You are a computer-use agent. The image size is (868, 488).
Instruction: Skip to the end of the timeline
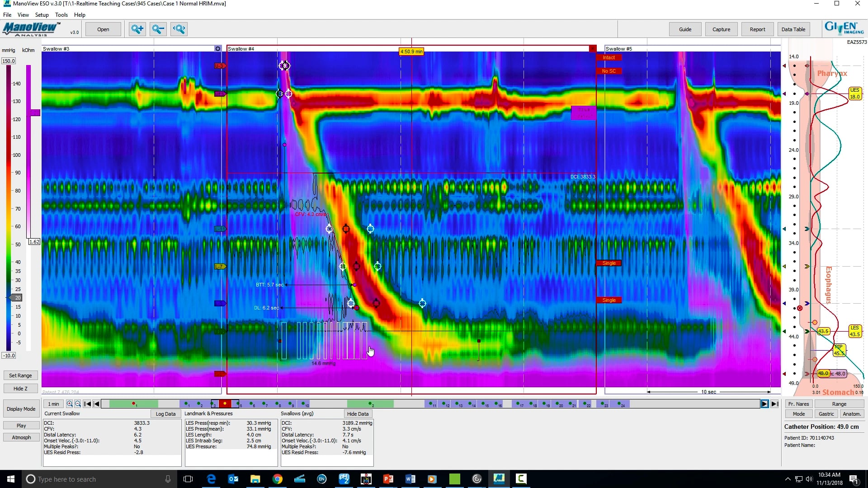tap(775, 404)
